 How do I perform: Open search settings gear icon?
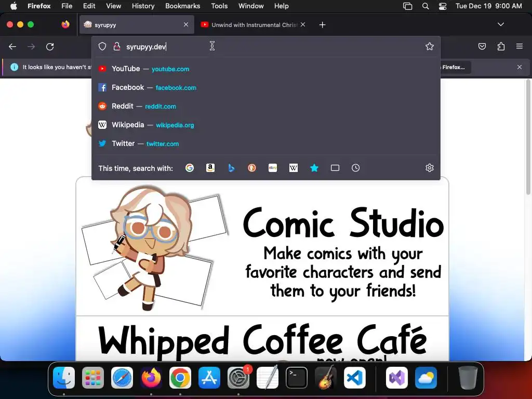[430, 168]
